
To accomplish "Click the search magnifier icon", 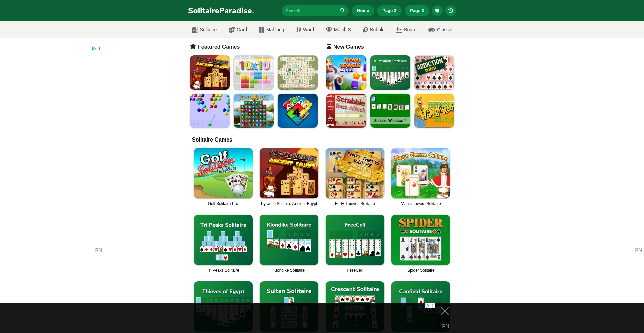I will pyautogui.click(x=342, y=10).
